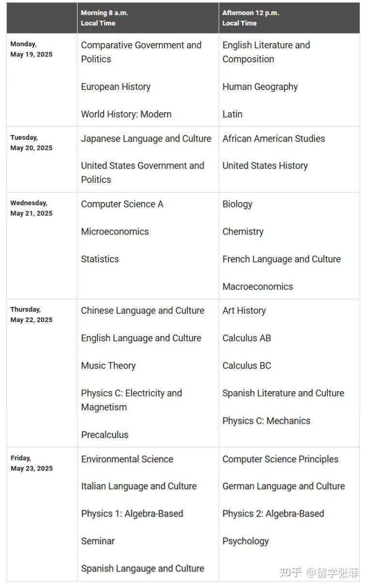Open the Environmental Science exam entry
Screen dimensions: 368x588
[127, 459]
